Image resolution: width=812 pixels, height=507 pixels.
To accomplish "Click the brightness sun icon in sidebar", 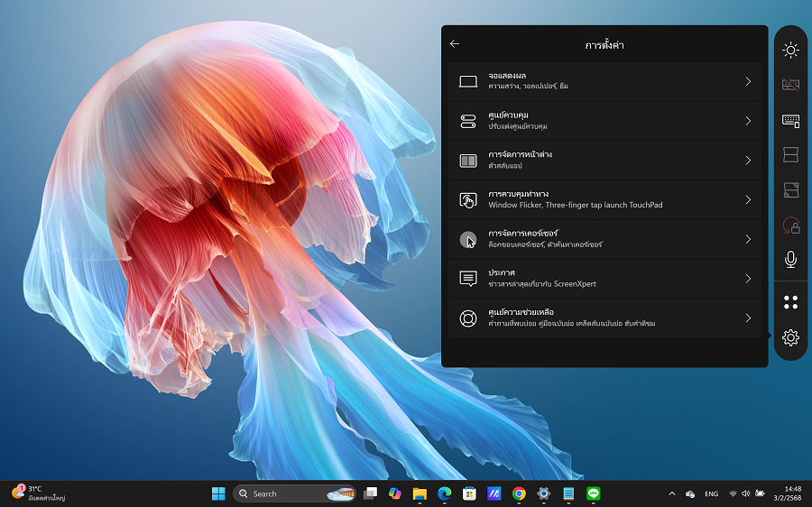I will (790, 51).
